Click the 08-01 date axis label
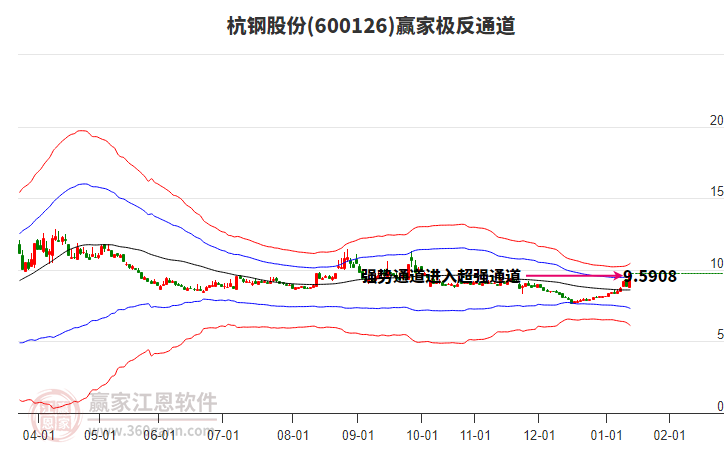726x450 pixels. coord(293,435)
